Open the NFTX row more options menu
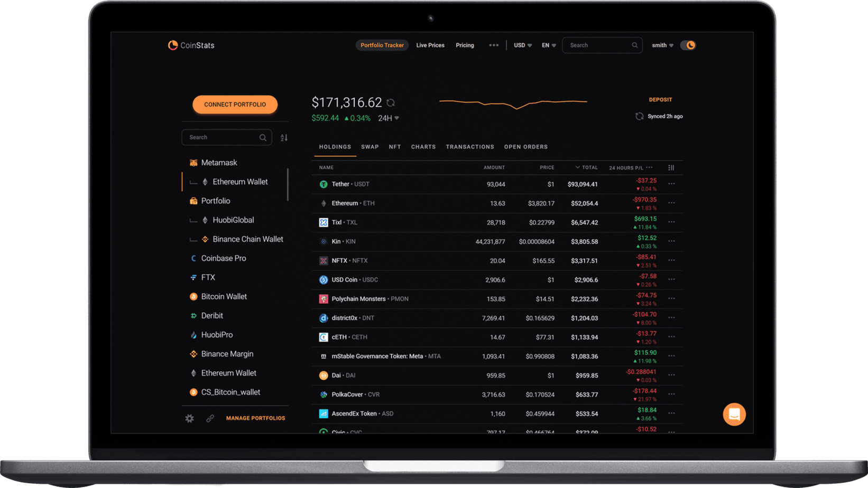 (671, 260)
